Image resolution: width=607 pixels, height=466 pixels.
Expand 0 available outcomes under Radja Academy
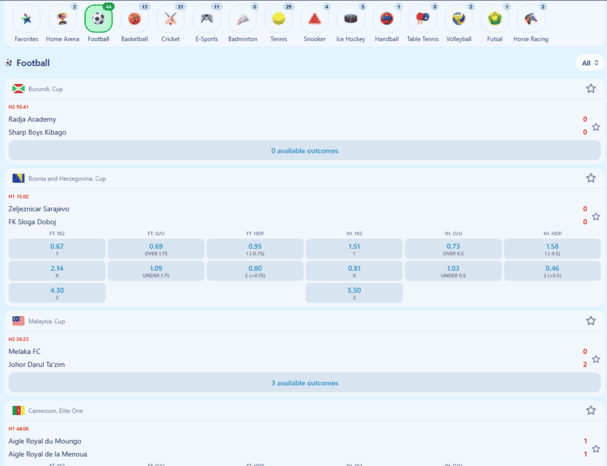point(304,150)
